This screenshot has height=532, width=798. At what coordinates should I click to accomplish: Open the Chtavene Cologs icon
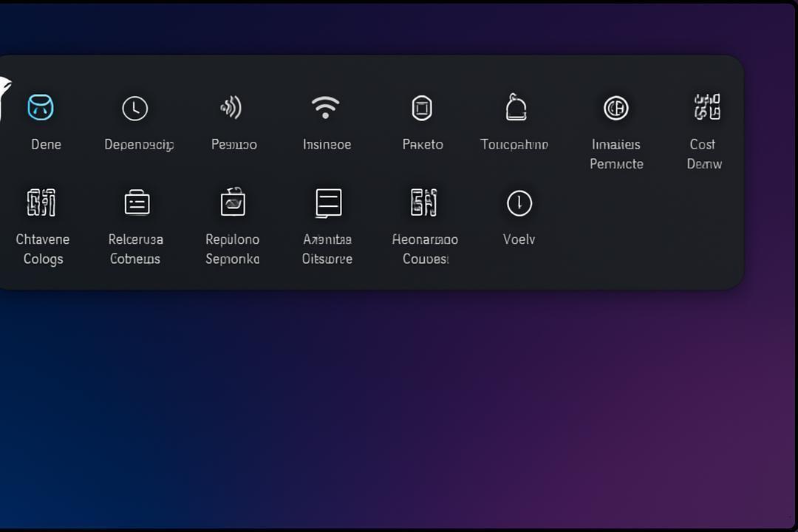[41, 202]
